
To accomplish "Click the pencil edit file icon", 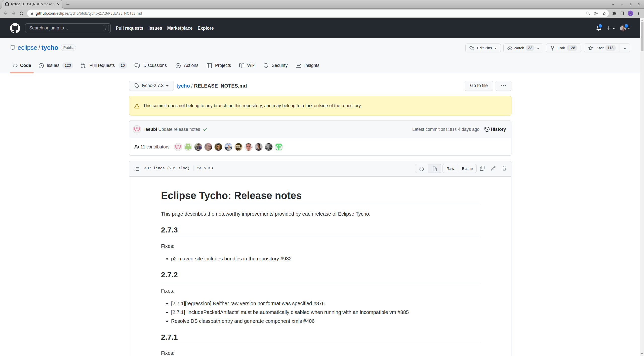I will pos(493,168).
